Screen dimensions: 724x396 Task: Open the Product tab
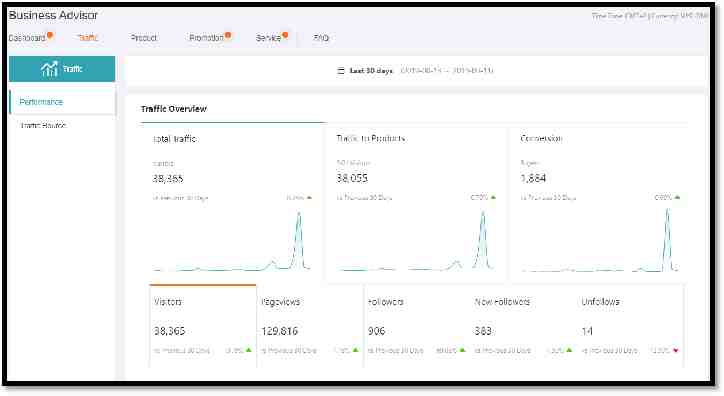click(x=144, y=38)
